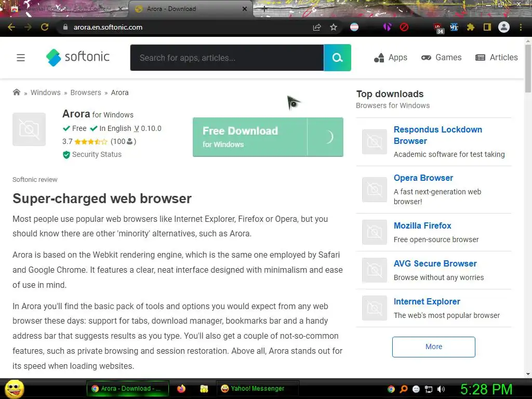Screen dimensions: 532x399
Task: Reload the page with the refresh icon
Action: [45, 27]
